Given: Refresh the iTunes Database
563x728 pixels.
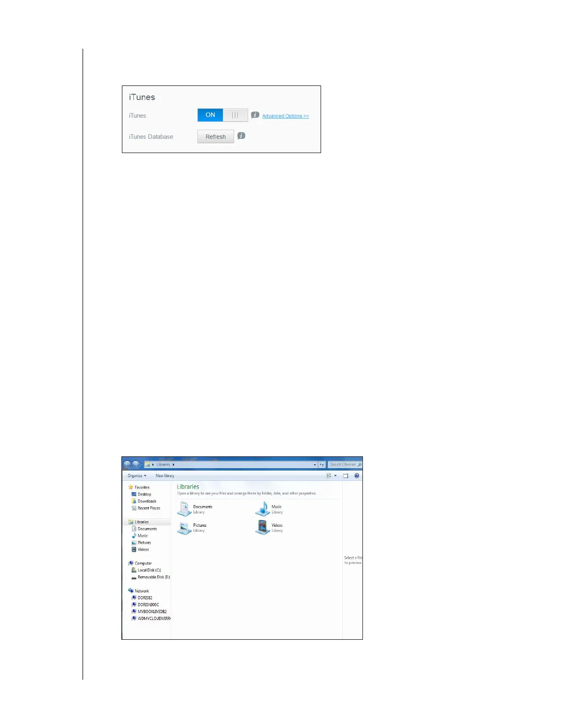Looking at the screenshot, I should [x=216, y=136].
